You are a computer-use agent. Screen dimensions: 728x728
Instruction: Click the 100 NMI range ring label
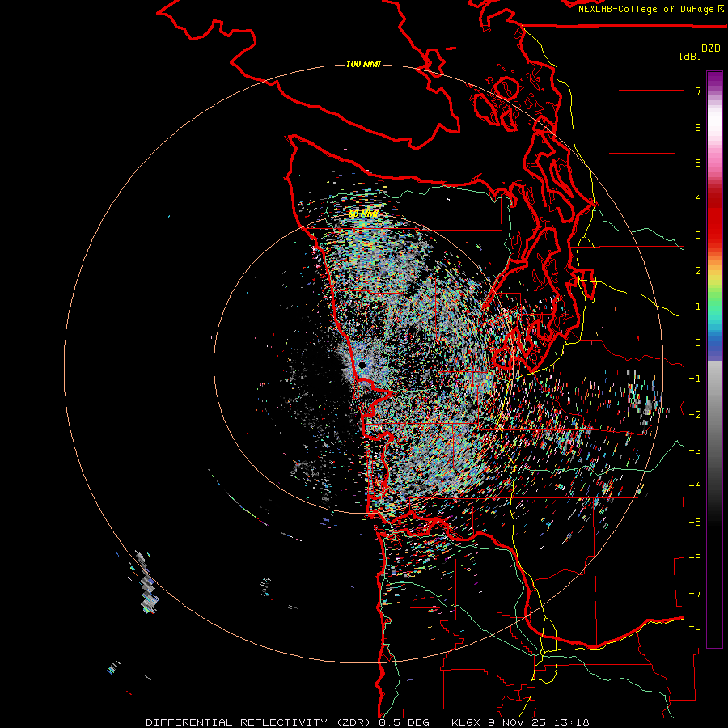[x=363, y=64]
